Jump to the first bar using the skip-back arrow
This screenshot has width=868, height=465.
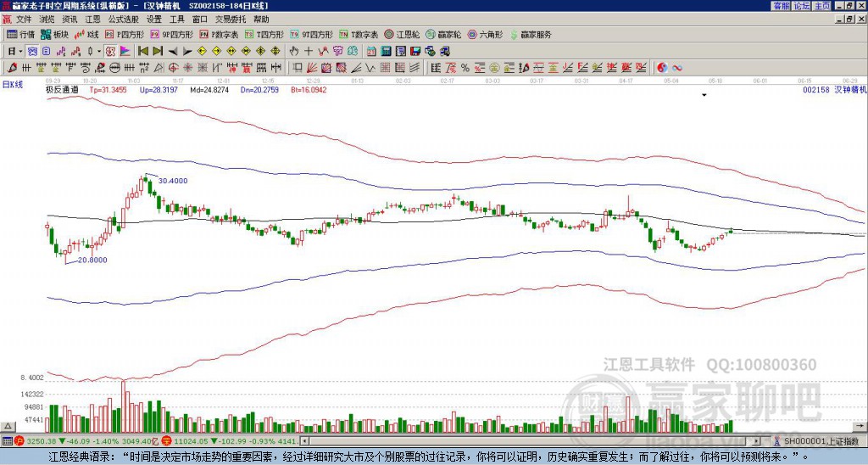[142, 51]
